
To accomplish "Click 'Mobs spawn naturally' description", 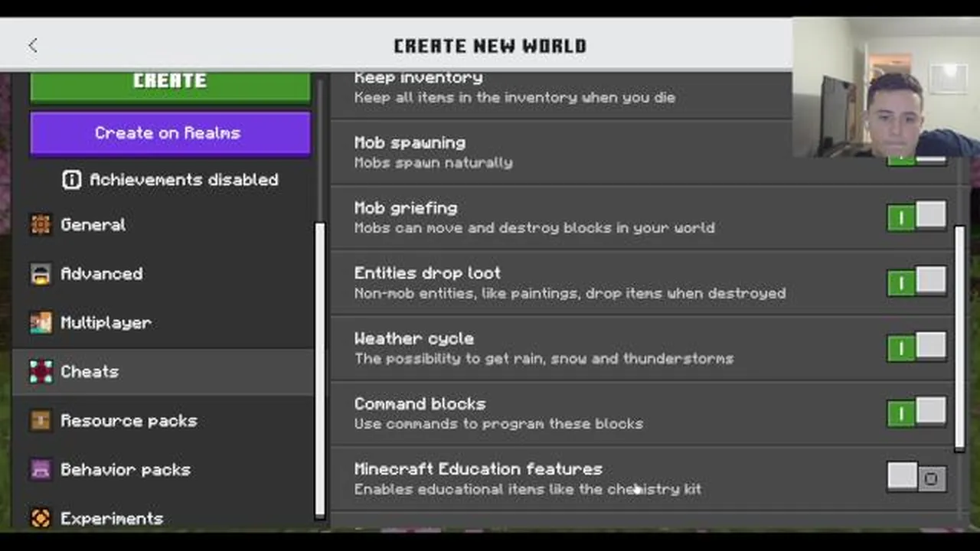I will (433, 162).
